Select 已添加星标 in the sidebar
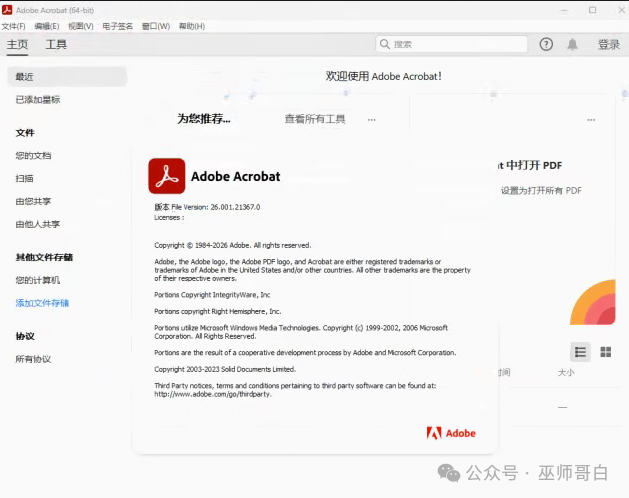629x498 pixels. pos(38,100)
